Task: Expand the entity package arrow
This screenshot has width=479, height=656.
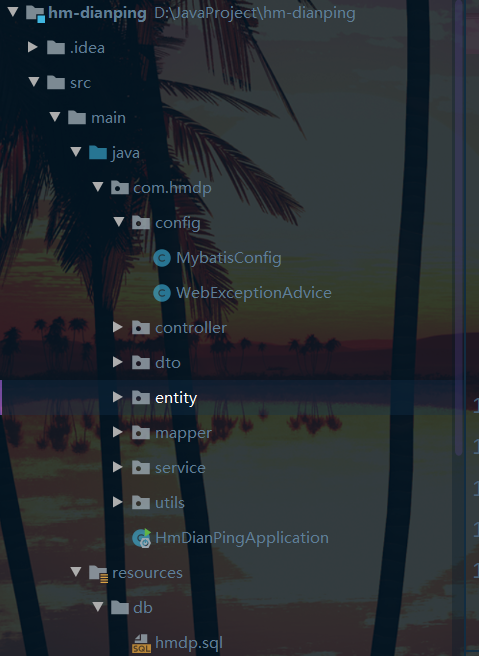Action: coord(118,397)
